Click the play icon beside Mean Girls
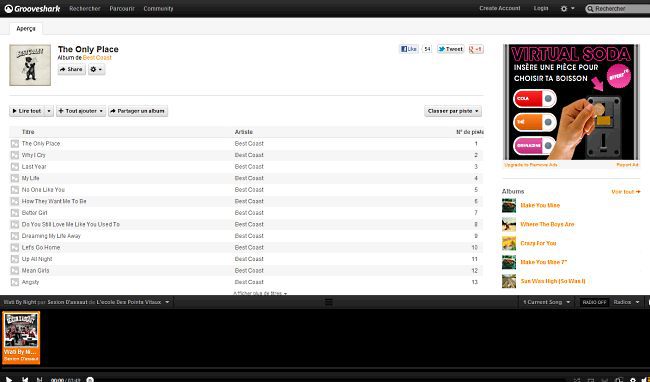 [15, 271]
